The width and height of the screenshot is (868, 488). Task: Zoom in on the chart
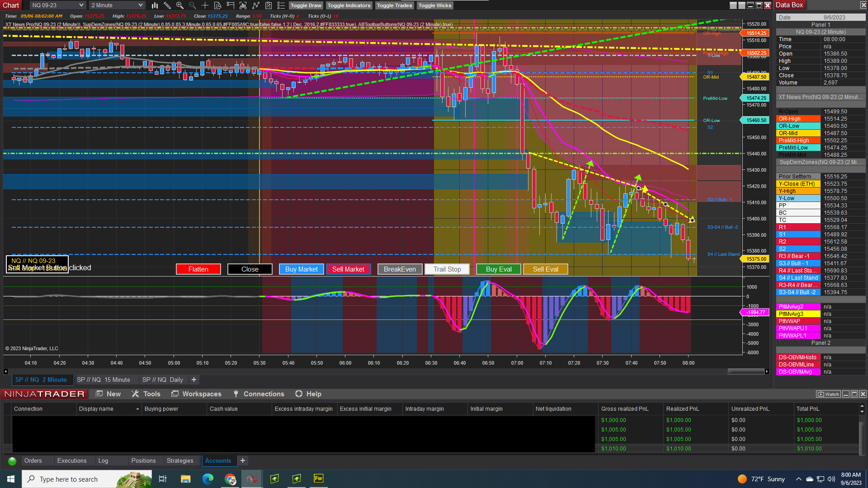(x=180, y=5)
